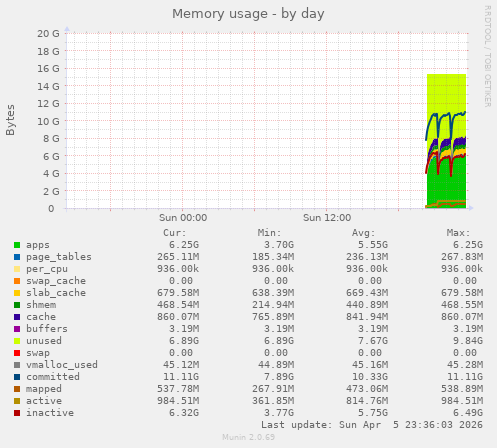The image size is (497, 448).
Task: Click the apps green legend swatch
Action: click(17, 245)
